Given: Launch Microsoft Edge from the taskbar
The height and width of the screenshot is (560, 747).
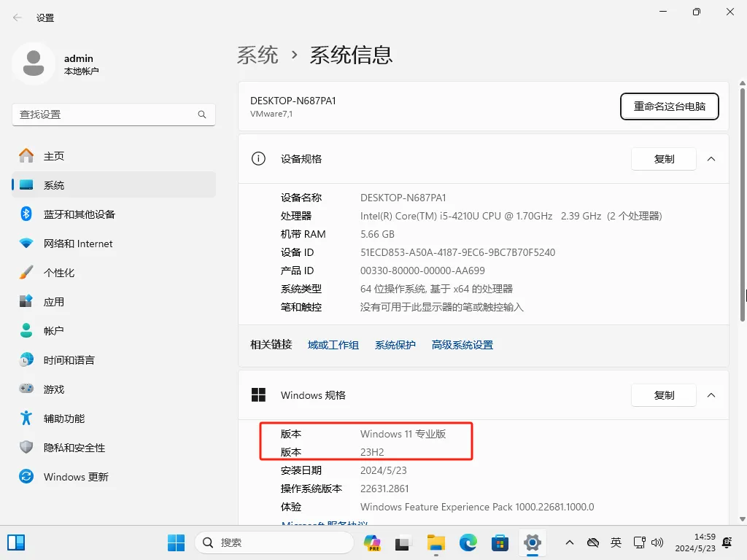Looking at the screenshot, I should pyautogui.click(x=468, y=542).
